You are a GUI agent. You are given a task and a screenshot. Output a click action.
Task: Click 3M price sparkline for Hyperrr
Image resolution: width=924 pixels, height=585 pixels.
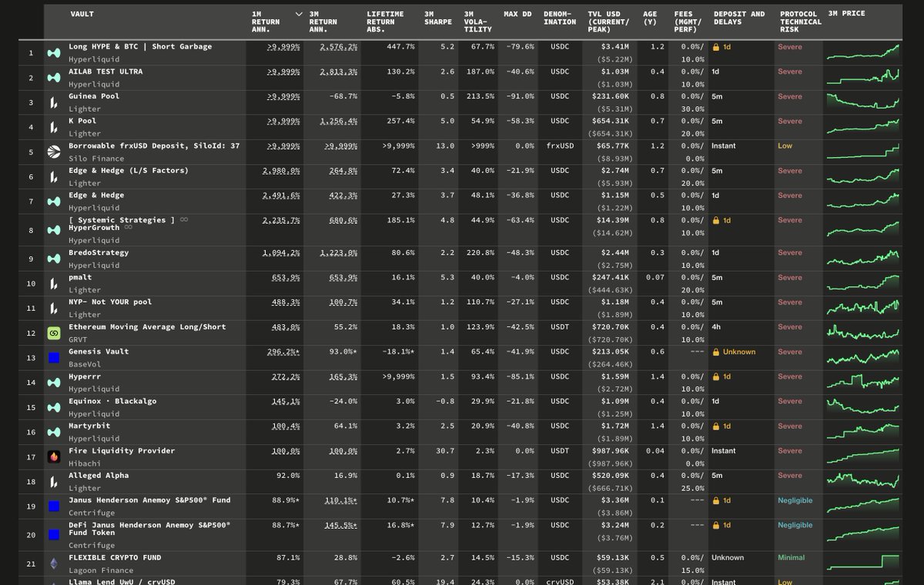[x=862, y=383]
